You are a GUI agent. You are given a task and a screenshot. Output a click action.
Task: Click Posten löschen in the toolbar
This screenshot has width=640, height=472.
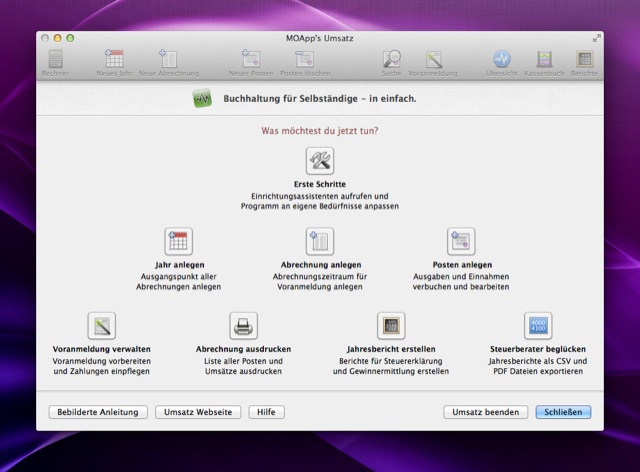pos(304,62)
